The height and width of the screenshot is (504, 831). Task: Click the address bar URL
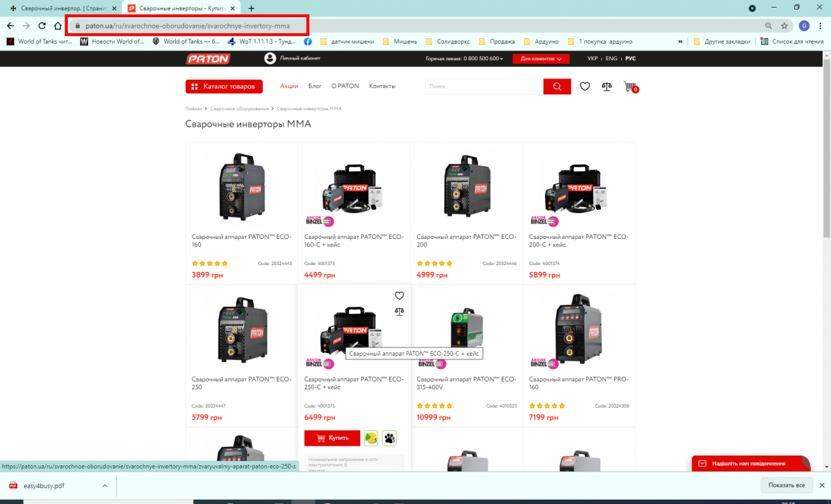[188, 26]
